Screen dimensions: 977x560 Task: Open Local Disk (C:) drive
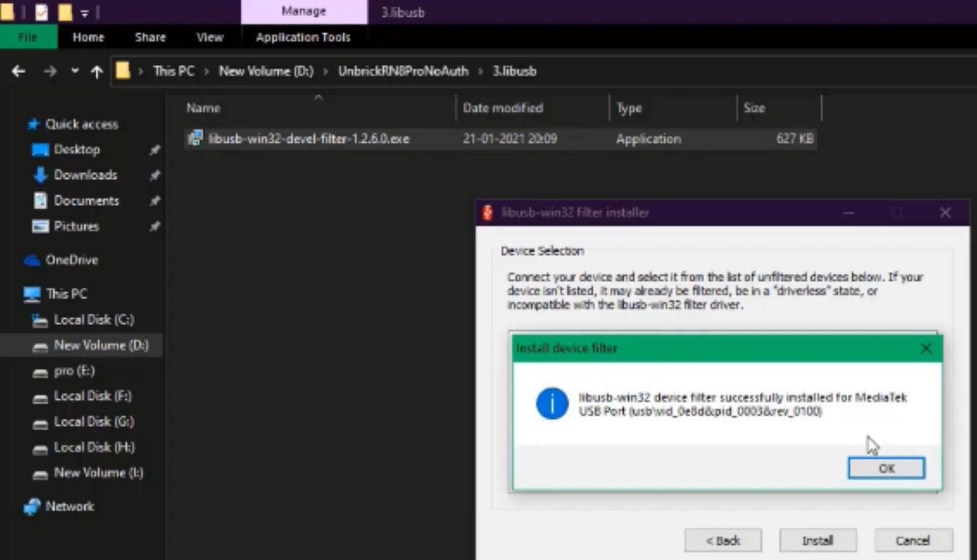[x=94, y=320]
